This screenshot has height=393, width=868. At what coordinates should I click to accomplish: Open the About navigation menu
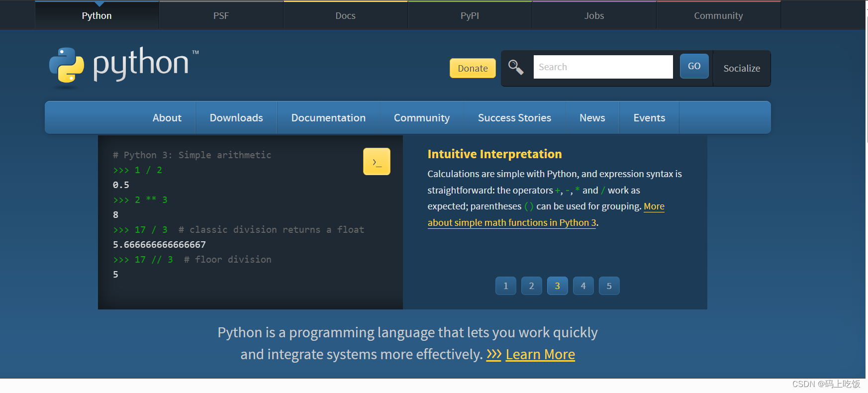click(167, 118)
